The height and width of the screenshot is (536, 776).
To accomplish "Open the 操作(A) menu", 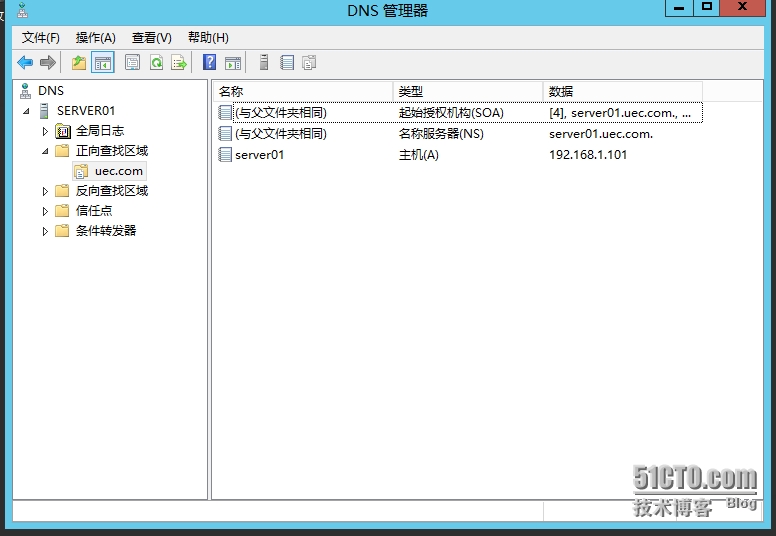I will (96, 38).
